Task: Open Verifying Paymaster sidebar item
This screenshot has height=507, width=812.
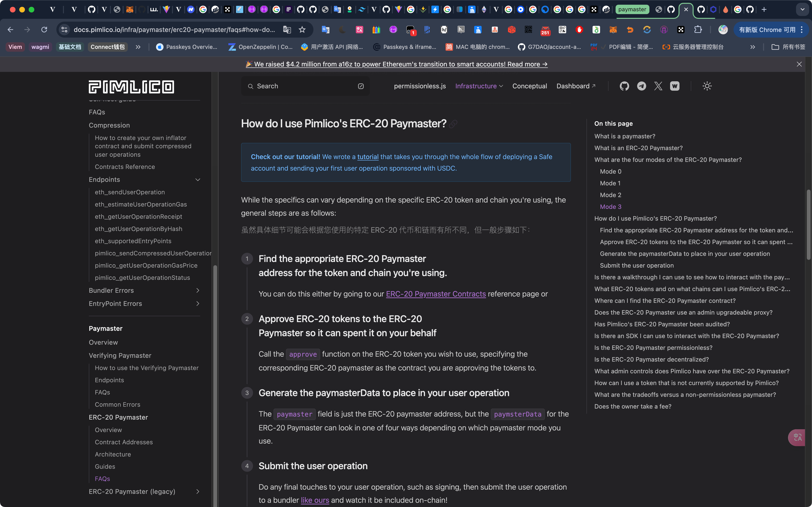Action: (120, 355)
